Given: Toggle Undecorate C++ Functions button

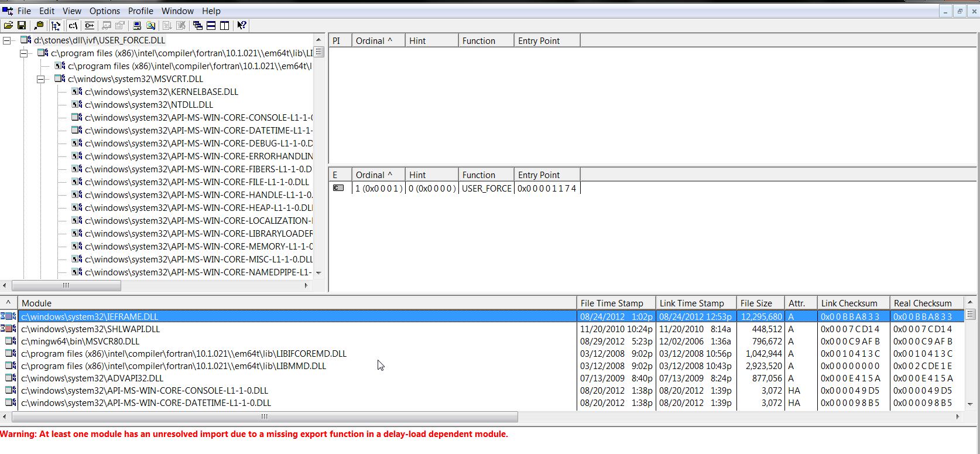Looking at the screenshot, I should click(90, 25).
